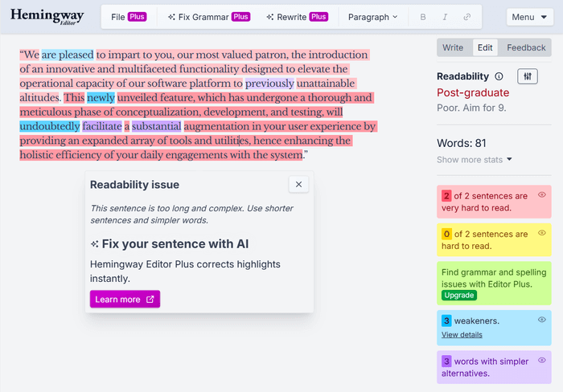Expand Show more stats

click(474, 160)
